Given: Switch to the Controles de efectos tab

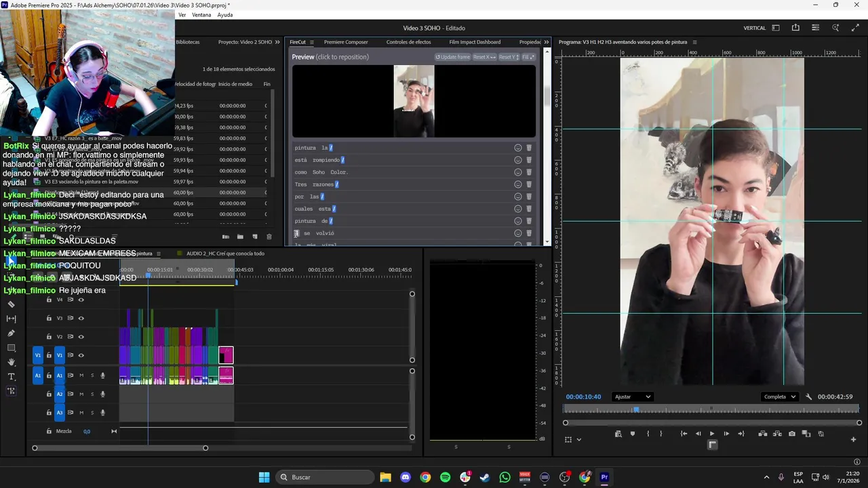Looking at the screenshot, I should tap(408, 42).
